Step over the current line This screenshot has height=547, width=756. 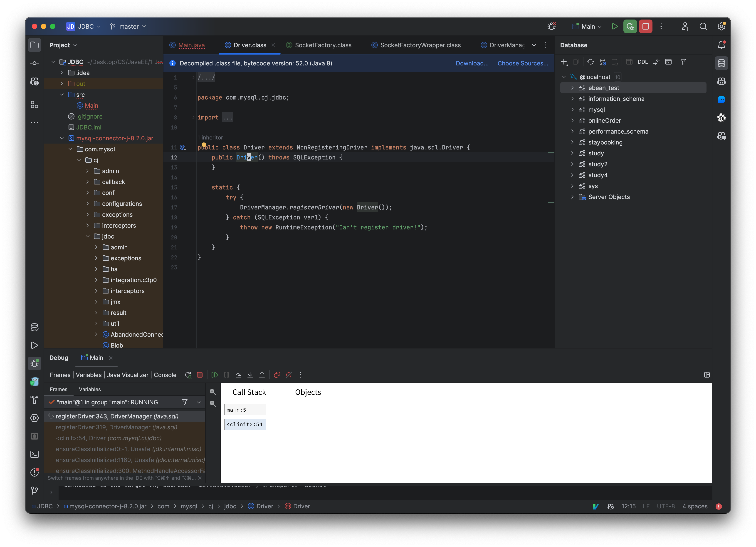coord(239,375)
